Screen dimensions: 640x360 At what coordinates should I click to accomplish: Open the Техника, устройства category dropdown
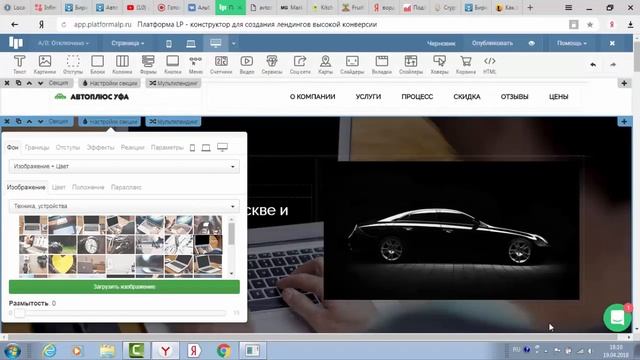point(124,206)
